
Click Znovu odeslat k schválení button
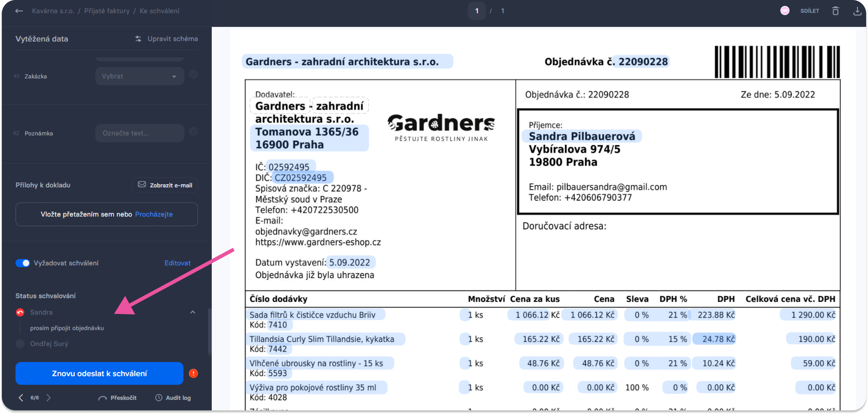point(99,373)
